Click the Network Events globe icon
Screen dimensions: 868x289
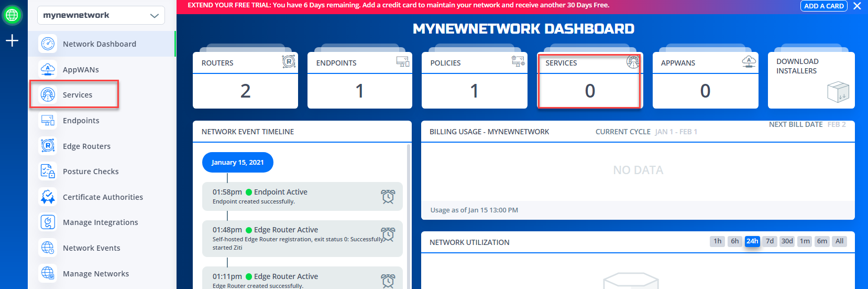point(48,248)
